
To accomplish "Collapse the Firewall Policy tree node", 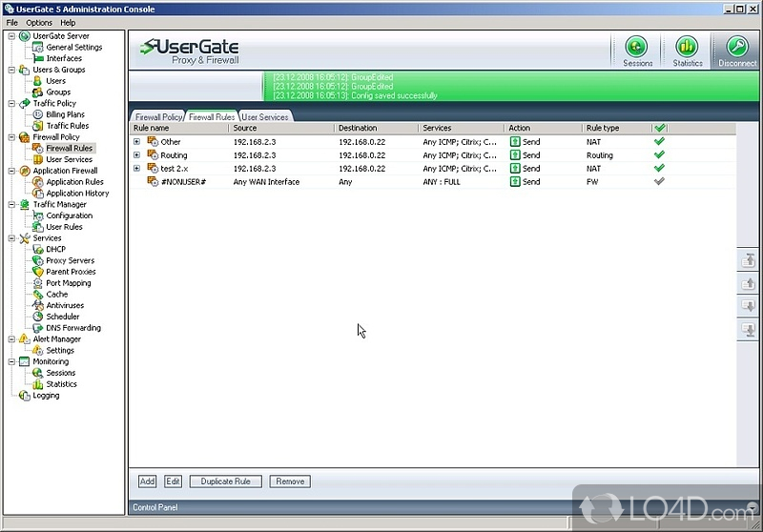I will pos(11,137).
